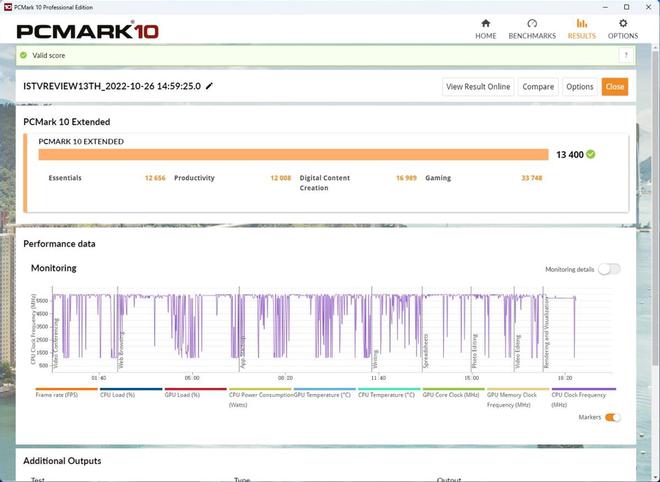
Task: Toggle CPU Power Consumption legend series
Action: 260,398
